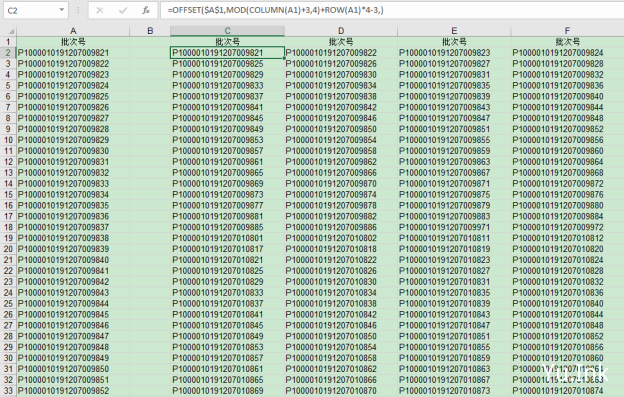Select cell D10 P100001019120700​9854
This screenshot has width=624, height=397.
pos(341,140)
